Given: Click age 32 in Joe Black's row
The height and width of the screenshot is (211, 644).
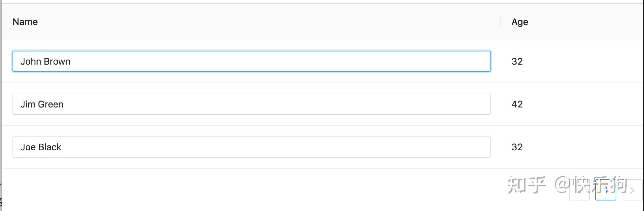Looking at the screenshot, I should coord(517,147).
